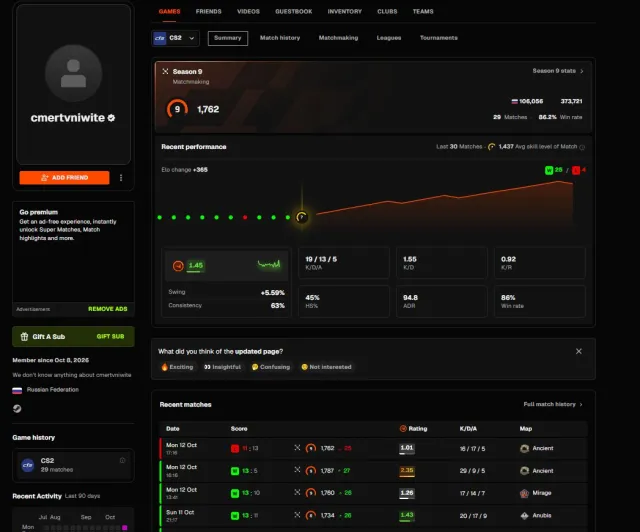Click the info icon on CS2 history card
The height and width of the screenshot is (532, 640).
[122, 461]
